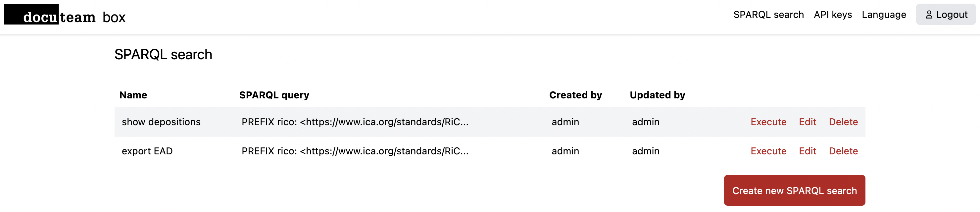The height and width of the screenshot is (212, 980).
Task: Open API keys navigation item
Action: [x=832, y=15]
